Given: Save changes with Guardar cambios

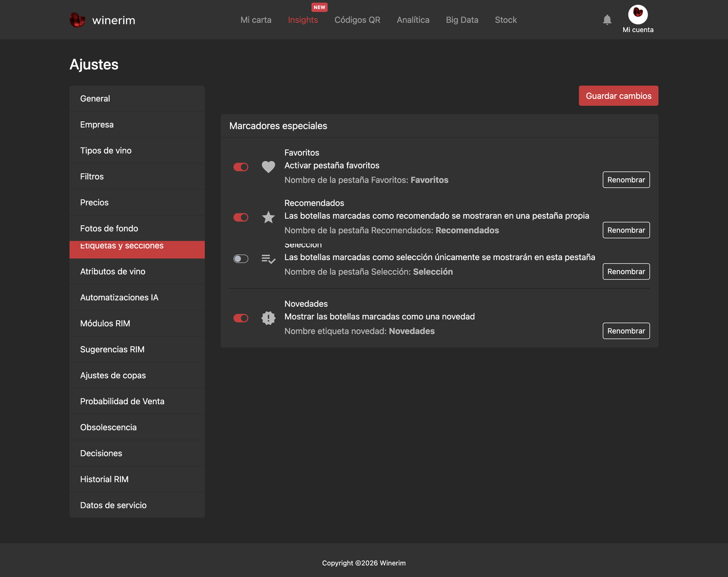Looking at the screenshot, I should tap(618, 96).
